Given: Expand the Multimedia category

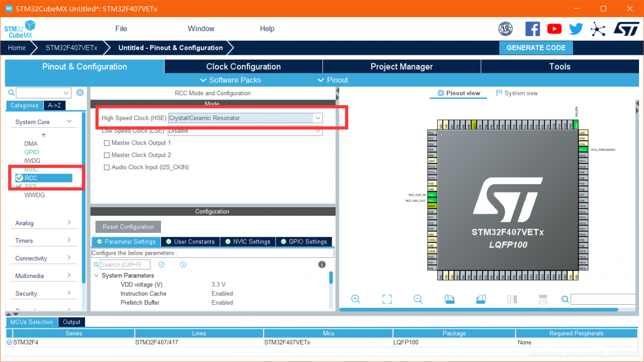Looking at the screenshot, I should tap(69, 275).
